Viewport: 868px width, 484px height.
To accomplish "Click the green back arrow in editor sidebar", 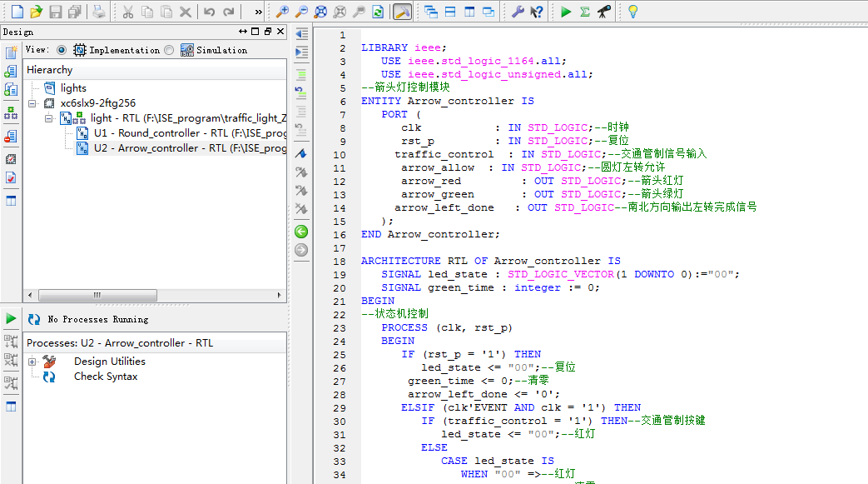I will tap(301, 232).
